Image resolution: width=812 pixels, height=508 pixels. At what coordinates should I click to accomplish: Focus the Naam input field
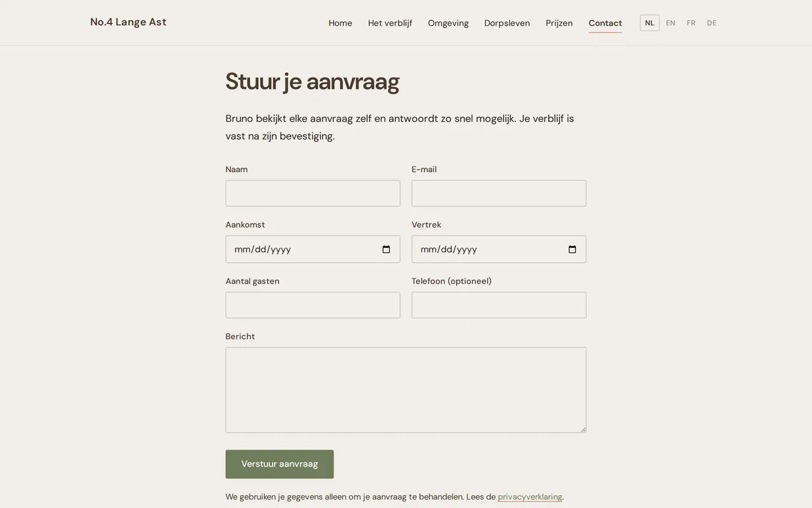tap(313, 193)
